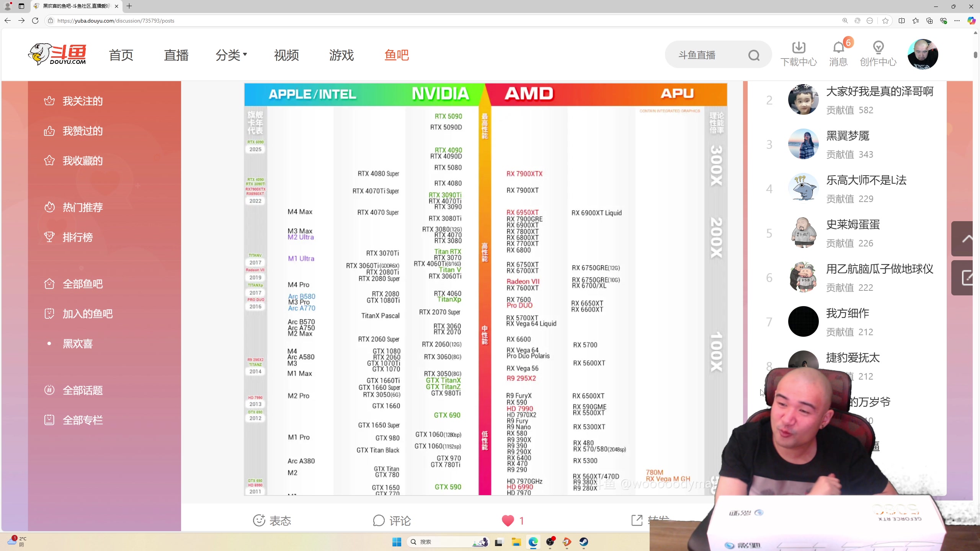The height and width of the screenshot is (551, 980).
Task: Click the 全部专栏 column icon
Action: pyautogui.click(x=49, y=420)
